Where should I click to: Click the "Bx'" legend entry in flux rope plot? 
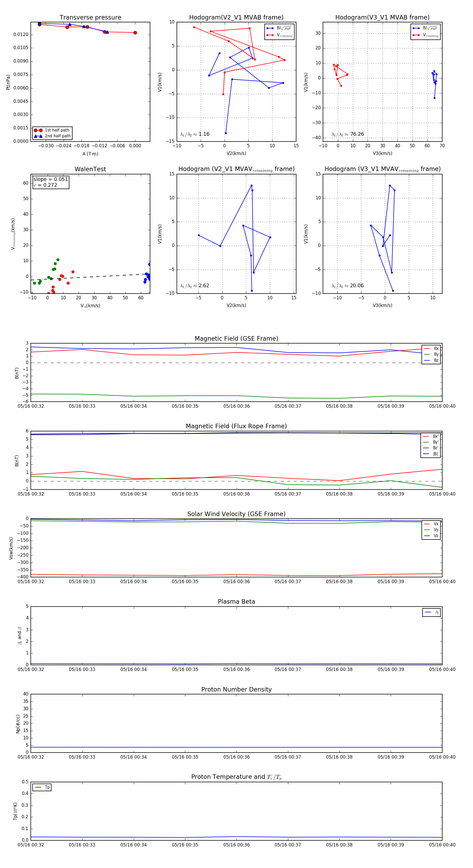(x=431, y=436)
